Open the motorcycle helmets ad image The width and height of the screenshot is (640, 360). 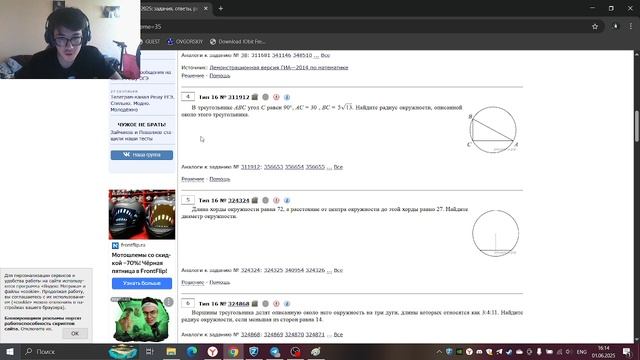[x=142, y=214]
